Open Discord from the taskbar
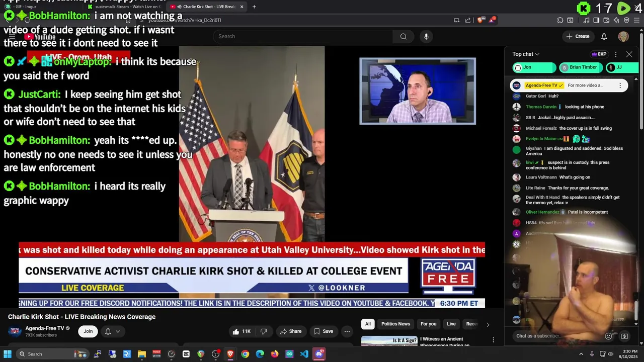Image resolution: width=644 pixels, height=362 pixels. [x=319, y=354]
